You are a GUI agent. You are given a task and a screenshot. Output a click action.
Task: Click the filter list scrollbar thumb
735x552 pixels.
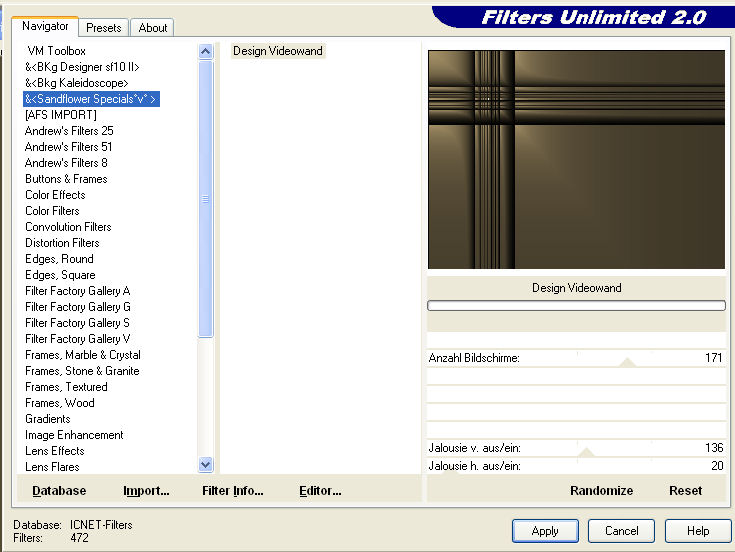(x=205, y=199)
